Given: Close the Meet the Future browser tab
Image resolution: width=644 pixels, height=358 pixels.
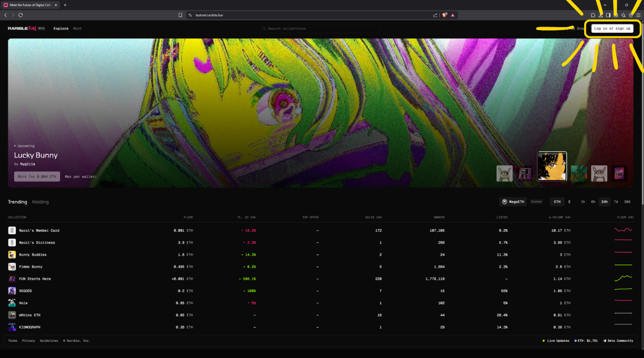Looking at the screenshot, I should [x=56, y=5].
